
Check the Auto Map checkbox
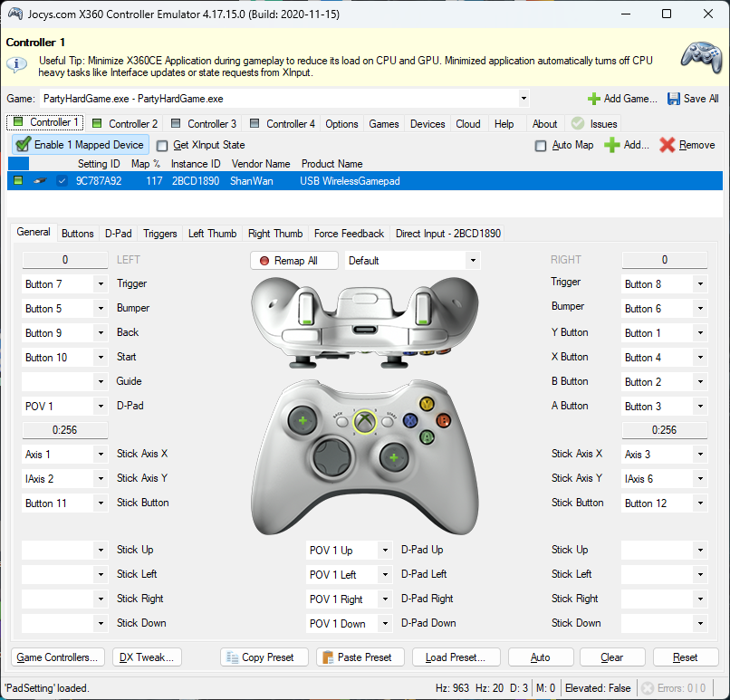[541, 146]
